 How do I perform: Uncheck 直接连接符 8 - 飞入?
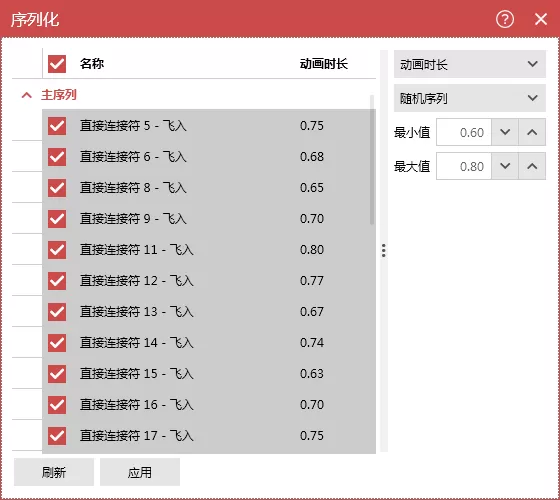[x=57, y=188]
